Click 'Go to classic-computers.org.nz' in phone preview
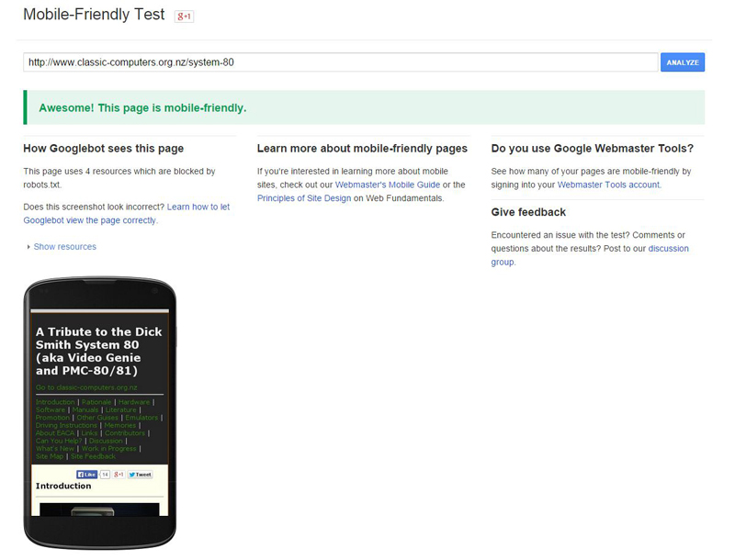735x560 pixels. [x=86, y=387]
